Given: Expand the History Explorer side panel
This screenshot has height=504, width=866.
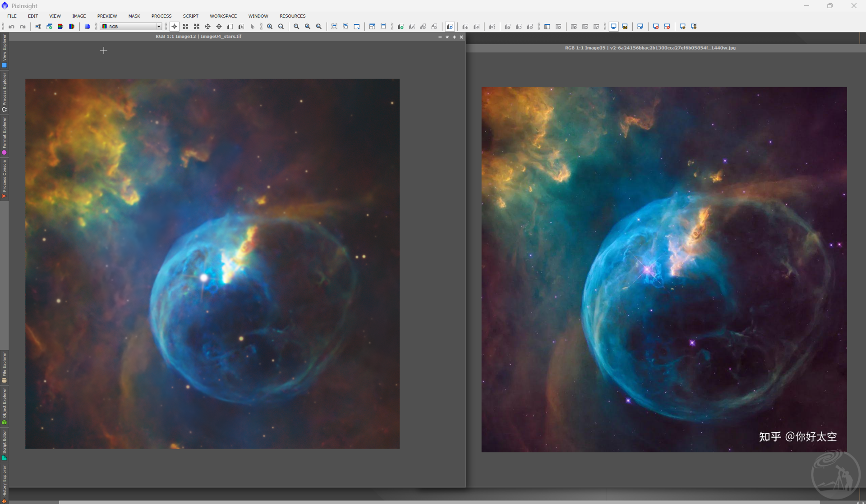Looking at the screenshot, I should click(4, 481).
